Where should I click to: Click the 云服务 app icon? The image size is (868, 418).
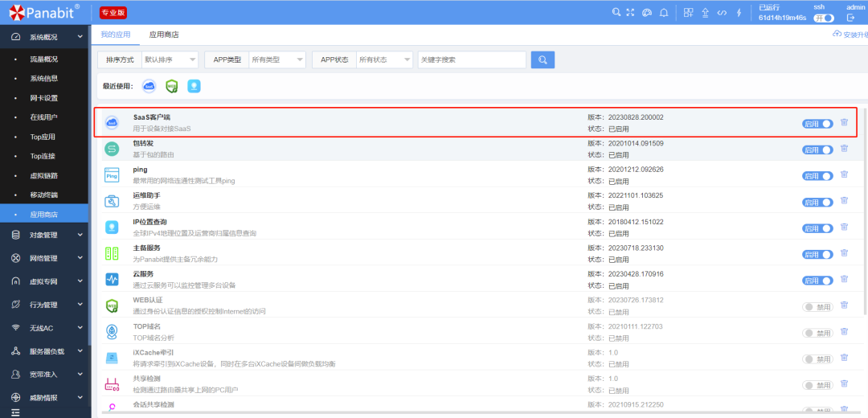pyautogui.click(x=112, y=279)
